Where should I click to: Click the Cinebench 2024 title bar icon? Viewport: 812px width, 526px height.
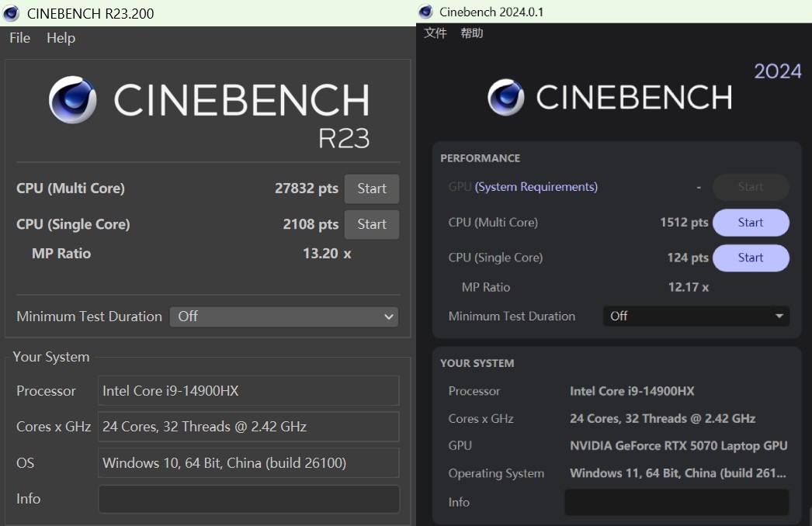click(x=425, y=12)
